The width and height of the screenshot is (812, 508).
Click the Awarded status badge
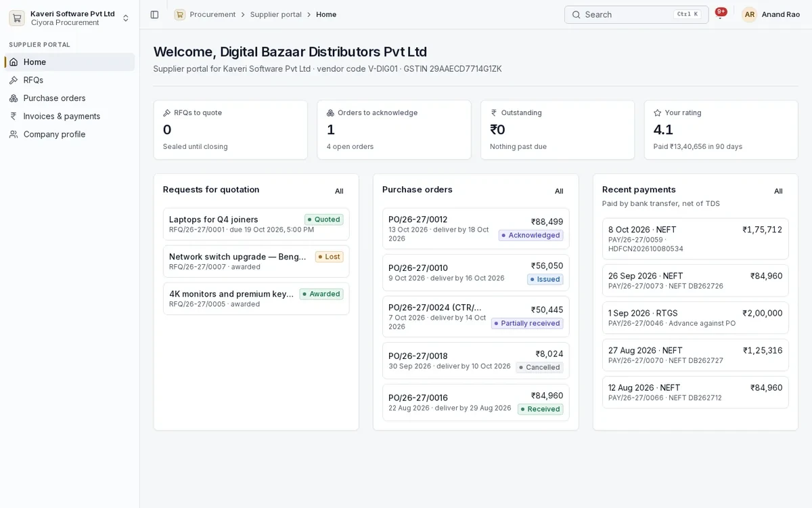point(321,294)
